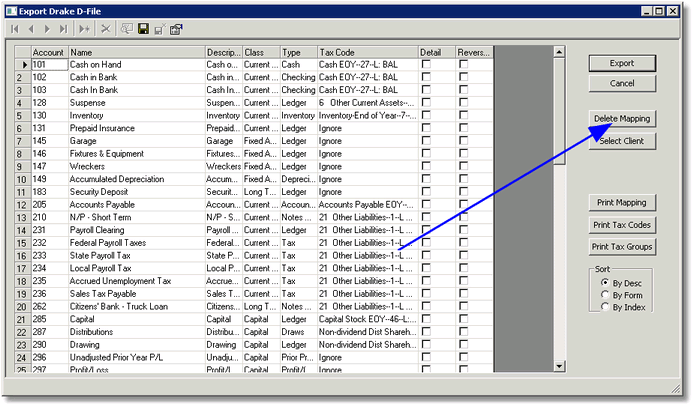Click 'Ignore' tax code for Prepaid Insurance

(x=368, y=128)
